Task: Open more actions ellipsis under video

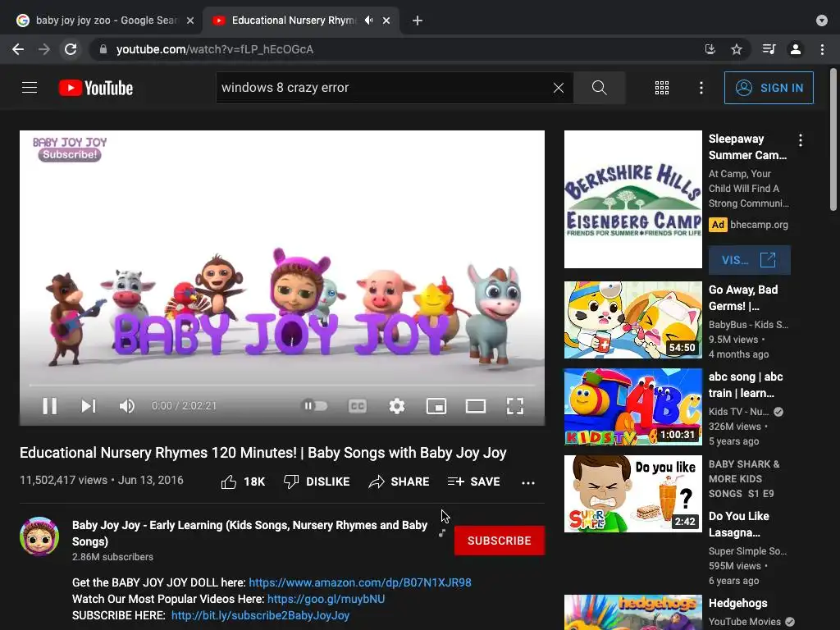Action: click(528, 482)
